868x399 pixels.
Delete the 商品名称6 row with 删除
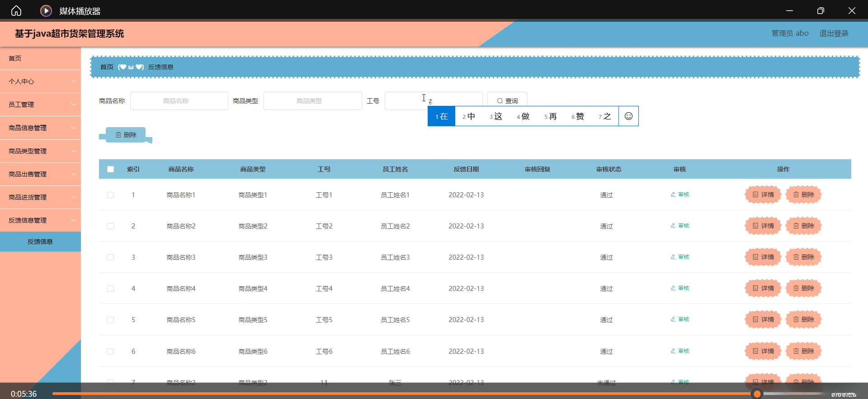(x=803, y=351)
